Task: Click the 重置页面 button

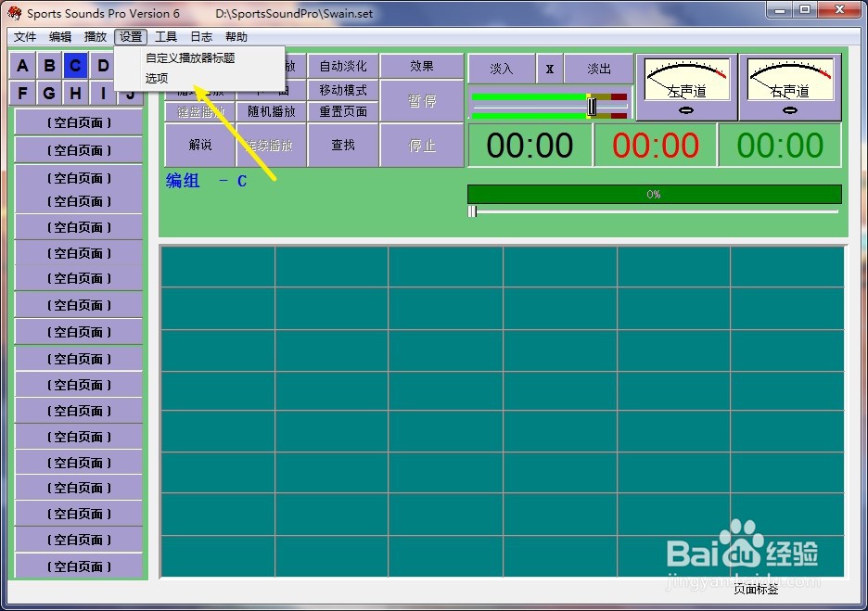Action: pyautogui.click(x=343, y=112)
